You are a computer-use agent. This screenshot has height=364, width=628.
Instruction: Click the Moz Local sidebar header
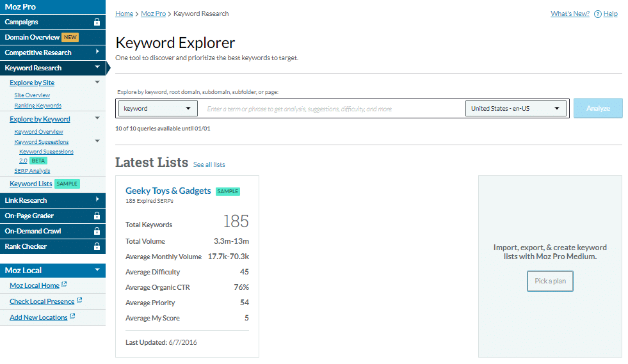pos(52,271)
